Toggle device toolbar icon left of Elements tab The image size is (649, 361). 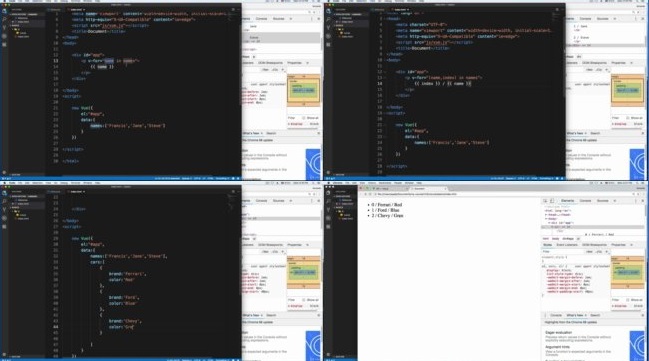coord(552,201)
